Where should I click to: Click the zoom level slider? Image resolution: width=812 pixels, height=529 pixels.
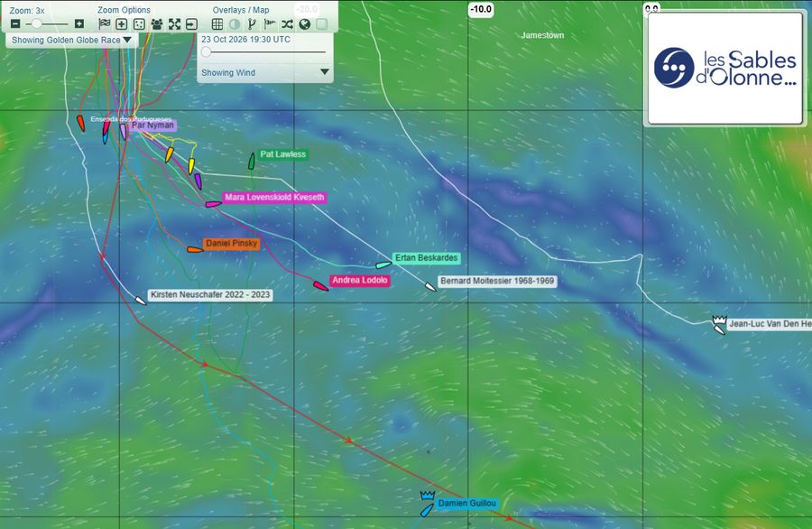47,23
